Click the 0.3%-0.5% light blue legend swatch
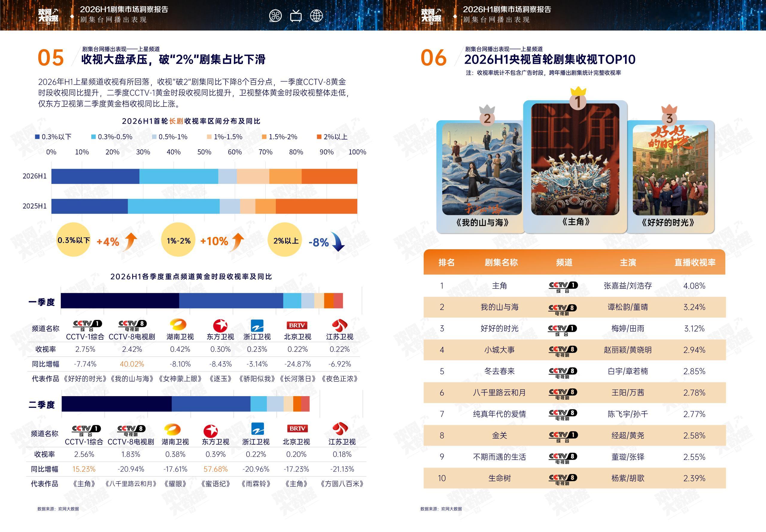766x532 pixels. point(94,137)
